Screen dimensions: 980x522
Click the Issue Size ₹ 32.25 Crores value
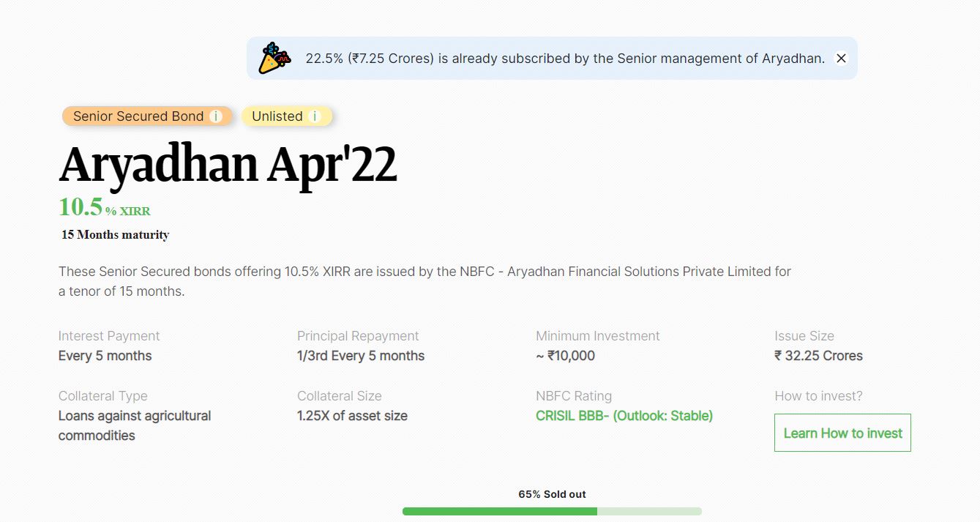[x=818, y=356]
